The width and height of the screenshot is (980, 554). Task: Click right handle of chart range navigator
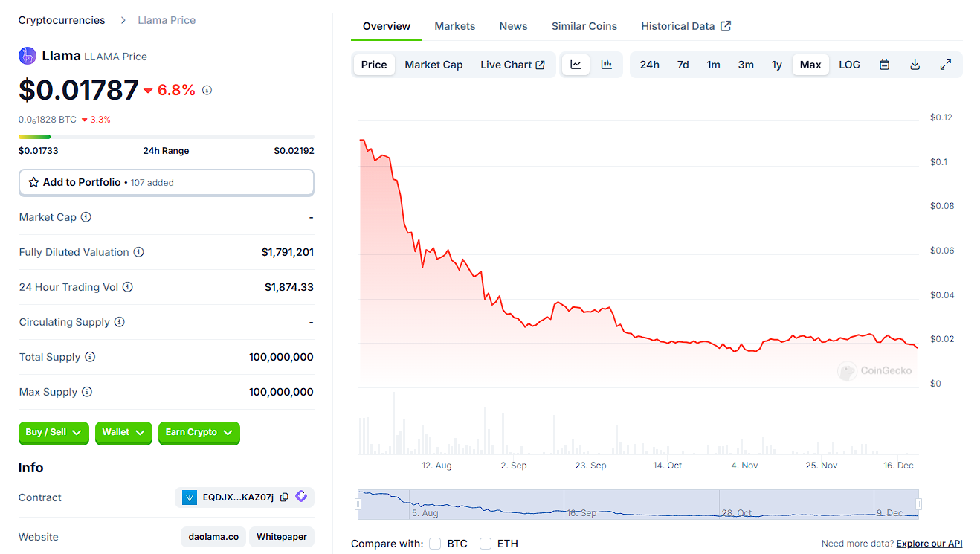point(918,504)
